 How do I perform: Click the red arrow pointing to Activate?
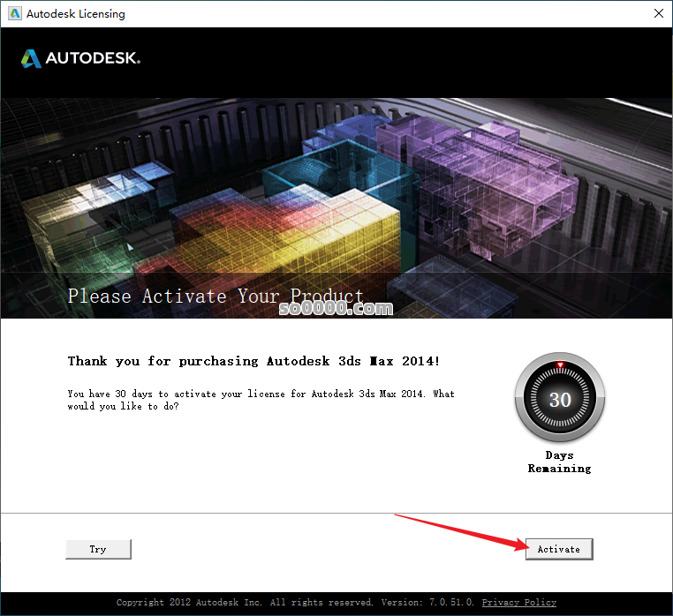[x=463, y=532]
